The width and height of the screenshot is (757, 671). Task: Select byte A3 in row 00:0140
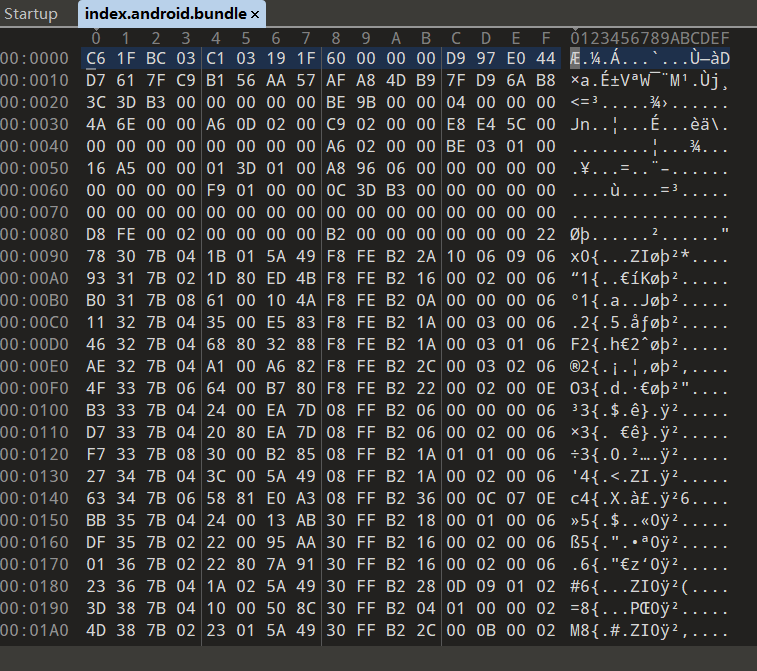306,498
